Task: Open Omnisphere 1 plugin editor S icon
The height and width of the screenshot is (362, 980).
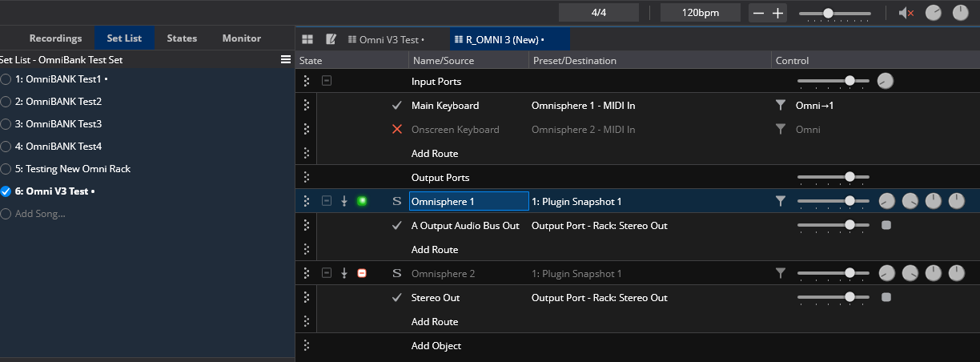Action: point(396,201)
